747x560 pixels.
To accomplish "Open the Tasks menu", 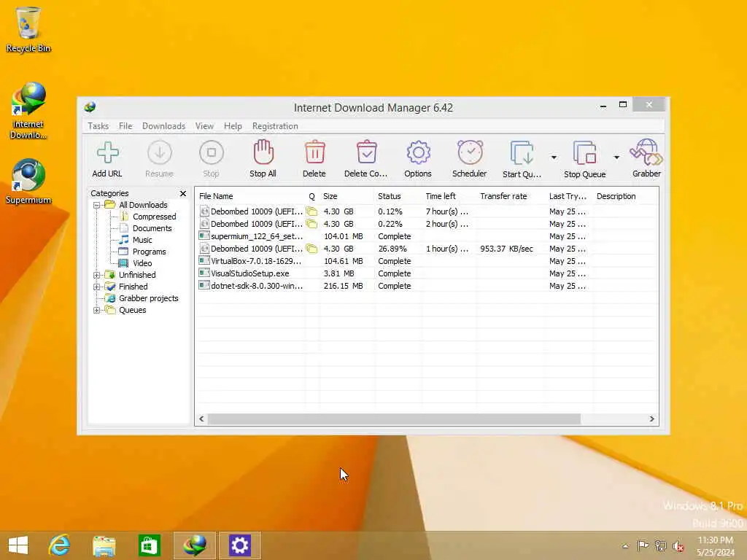I will pos(98,126).
